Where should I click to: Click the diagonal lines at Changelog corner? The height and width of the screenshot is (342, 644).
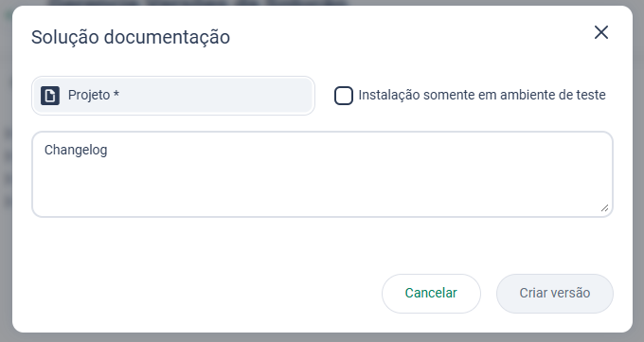pyautogui.click(x=604, y=208)
